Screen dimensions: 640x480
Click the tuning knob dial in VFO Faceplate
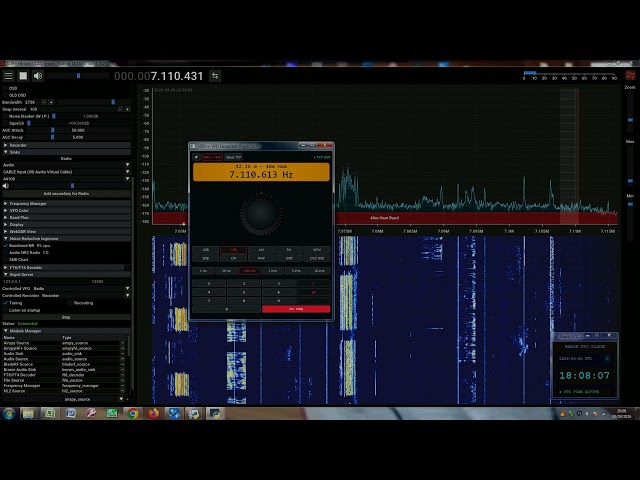point(261,213)
